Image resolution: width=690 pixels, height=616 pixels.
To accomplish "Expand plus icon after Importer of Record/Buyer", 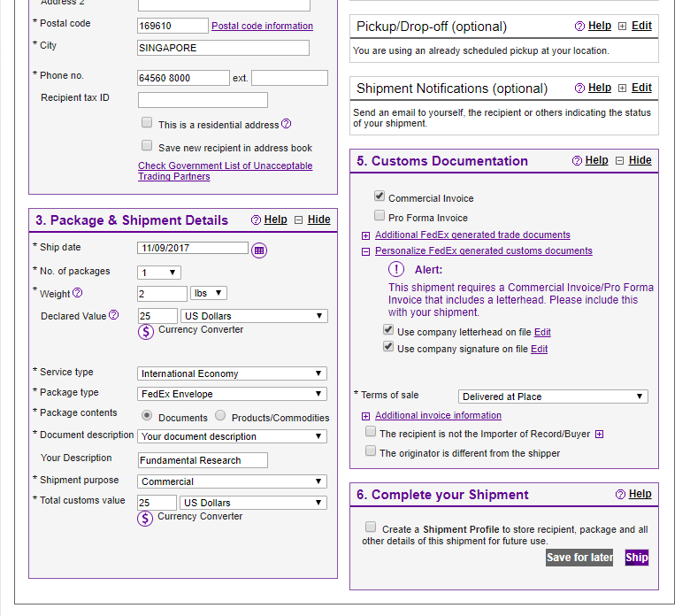I will tap(599, 435).
